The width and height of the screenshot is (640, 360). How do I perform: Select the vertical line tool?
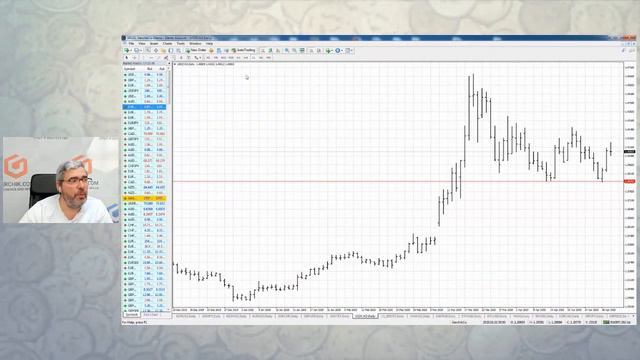click(143, 58)
